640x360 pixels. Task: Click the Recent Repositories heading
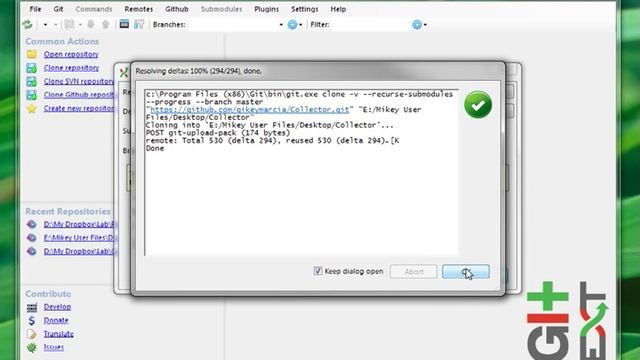coord(68,211)
